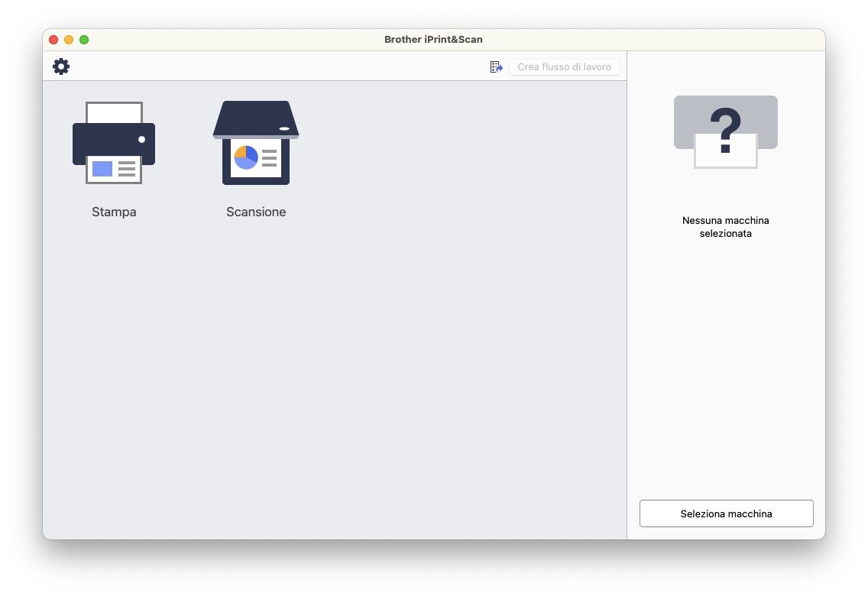The image size is (868, 596).
Task: Click the Scansione scanner icon
Action: pos(256,143)
